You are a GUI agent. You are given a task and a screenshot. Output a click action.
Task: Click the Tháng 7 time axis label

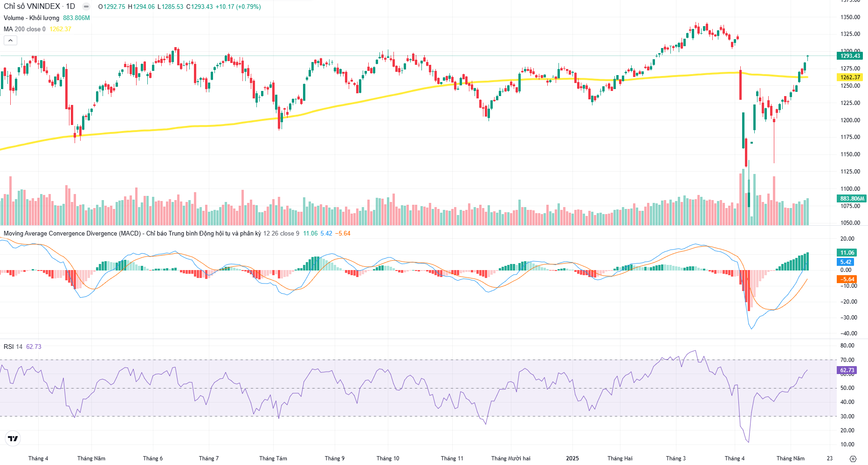click(x=209, y=458)
